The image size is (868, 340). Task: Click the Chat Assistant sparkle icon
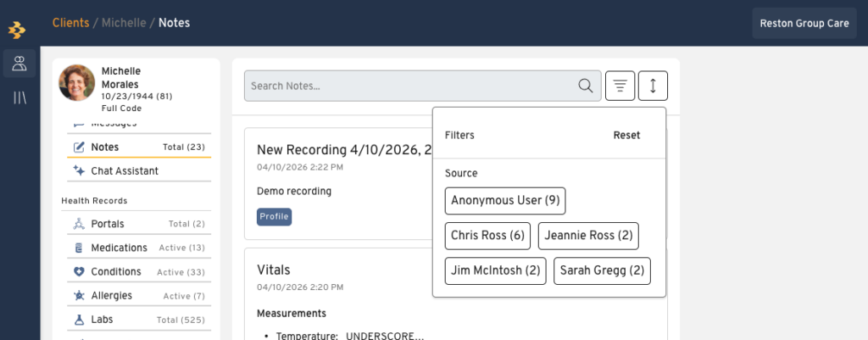tap(79, 171)
